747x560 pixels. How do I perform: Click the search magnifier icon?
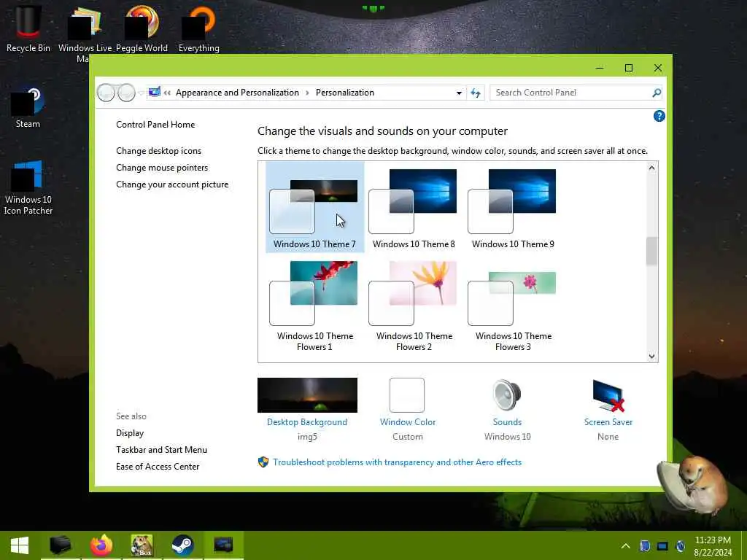pyautogui.click(x=657, y=93)
